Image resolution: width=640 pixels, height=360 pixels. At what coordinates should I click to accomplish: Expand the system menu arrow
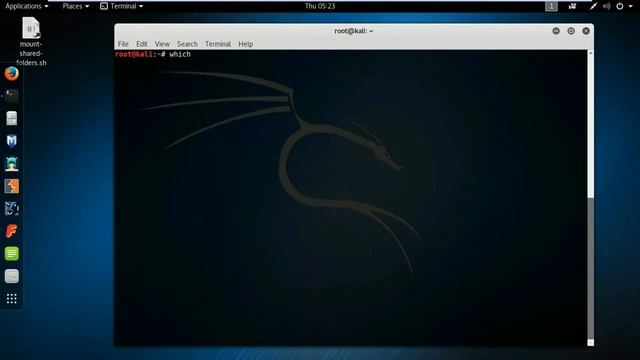(x=631, y=7)
